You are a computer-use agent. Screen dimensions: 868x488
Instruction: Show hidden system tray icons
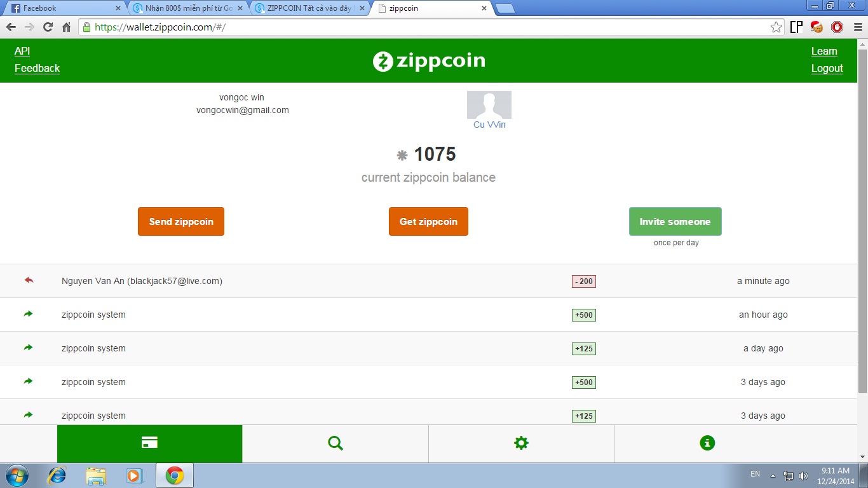[x=773, y=475]
